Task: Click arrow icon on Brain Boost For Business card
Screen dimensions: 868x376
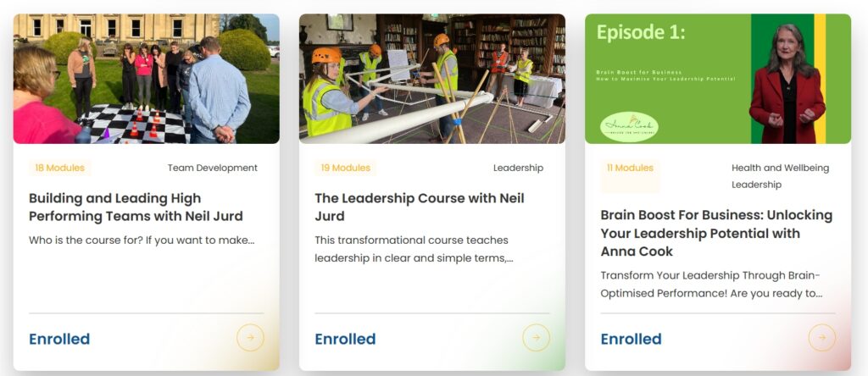Action: click(821, 338)
